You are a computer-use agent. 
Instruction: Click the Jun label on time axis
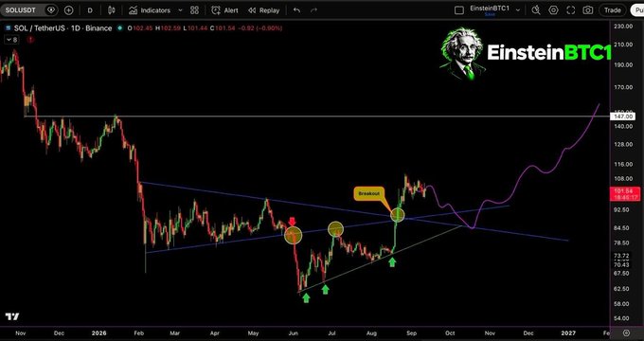click(x=293, y=333)
